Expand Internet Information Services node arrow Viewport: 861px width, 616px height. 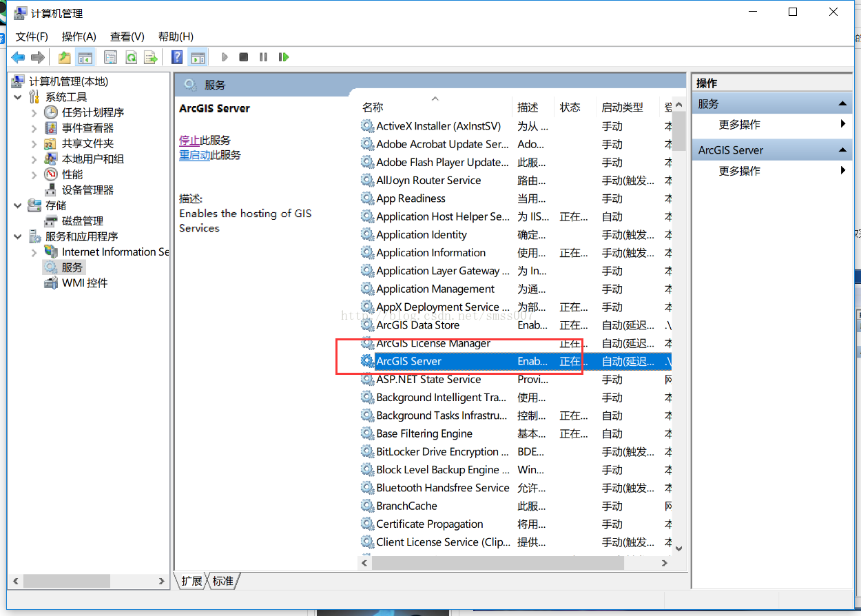pyautogui.click(x=34, y=252)
